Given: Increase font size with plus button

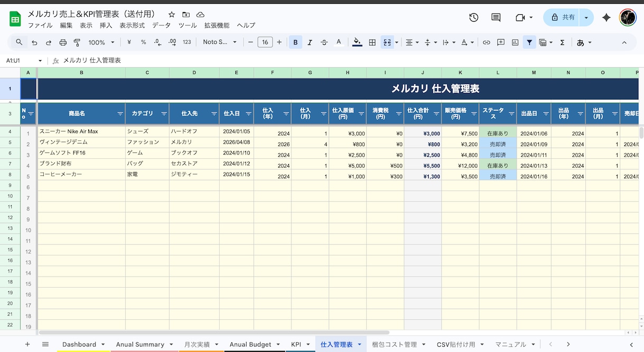Looking at the screenshot, I should [279, 42].
